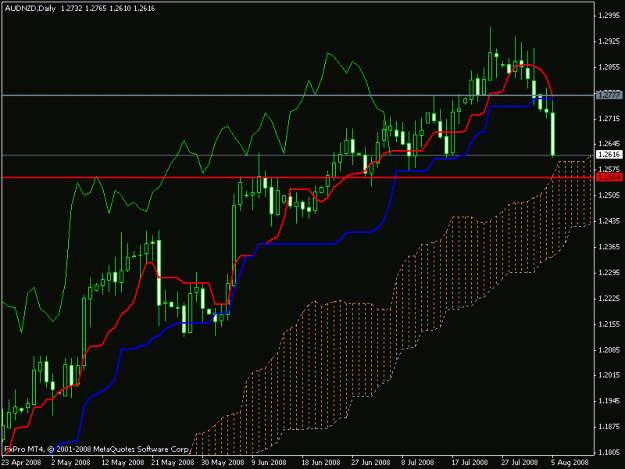The height and width of the screenshot is (469, 625).
Task: Click the 5 Aug 2008 date label
Action: click(570, 463)
